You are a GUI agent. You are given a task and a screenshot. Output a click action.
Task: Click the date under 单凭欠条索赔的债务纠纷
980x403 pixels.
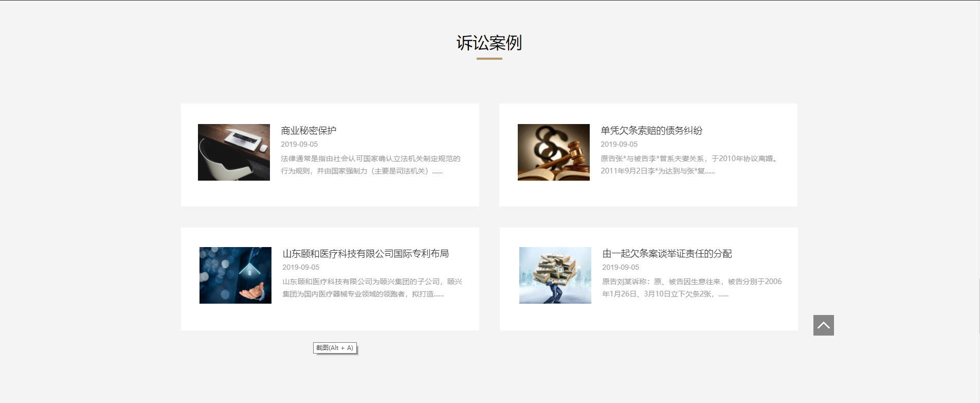(619, 145)
